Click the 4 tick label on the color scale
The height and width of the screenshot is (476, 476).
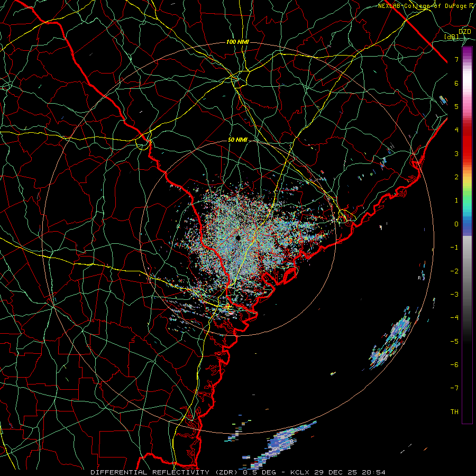point(456,130)
